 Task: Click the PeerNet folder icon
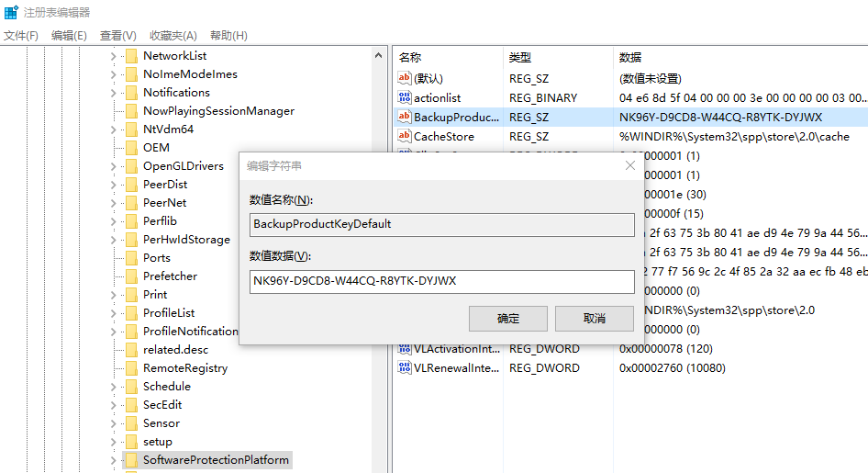coord(131,203)
